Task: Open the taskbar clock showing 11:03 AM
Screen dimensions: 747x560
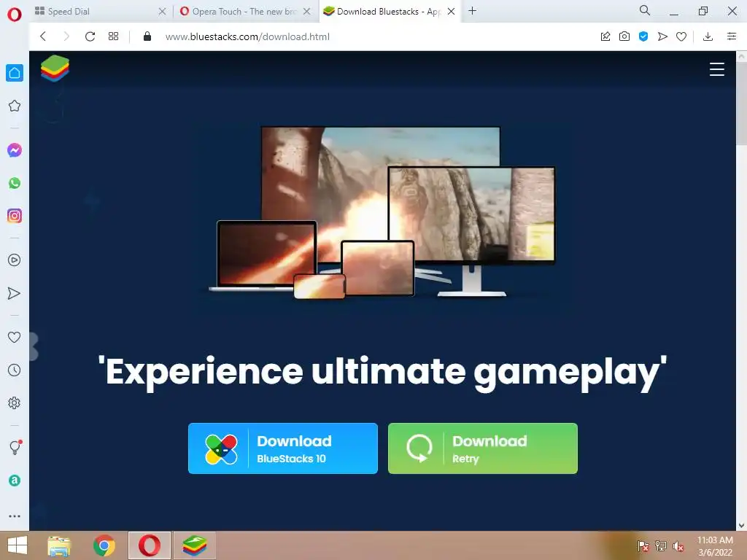Action: point(715,546)
